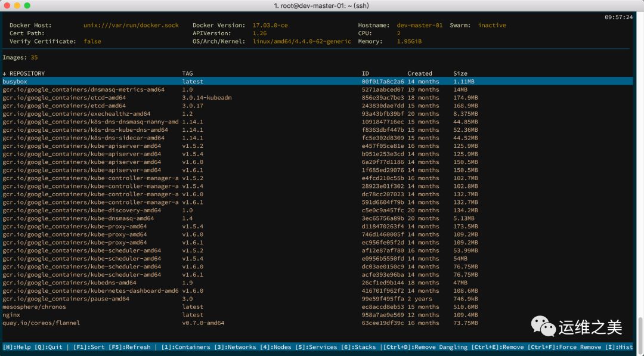Click the Memory 1.95GiB value
The width and height of the screenshot is (644, 356).
click(409, 41)
